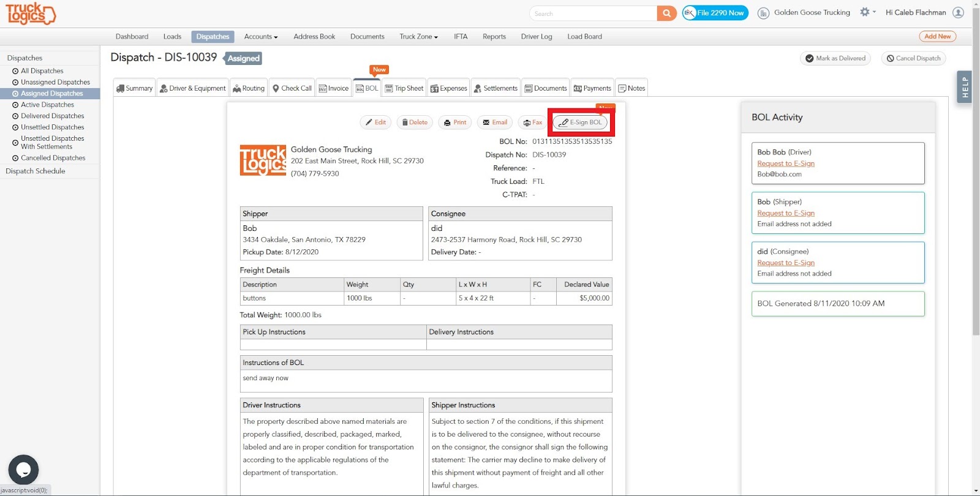Click inside the Search field
The width and height of the screenshot is (980, 496).
point(593,13)
